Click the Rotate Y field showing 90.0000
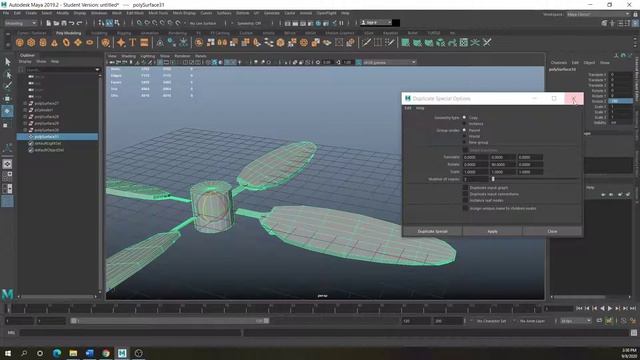The height and width of the screenshot is (360, 640). click(502, 164)
